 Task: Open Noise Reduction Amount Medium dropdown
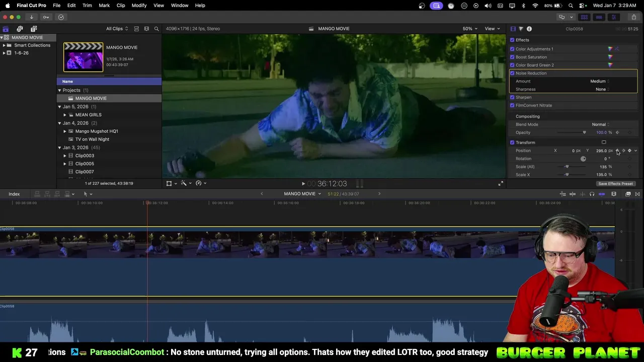pos(600,81)
